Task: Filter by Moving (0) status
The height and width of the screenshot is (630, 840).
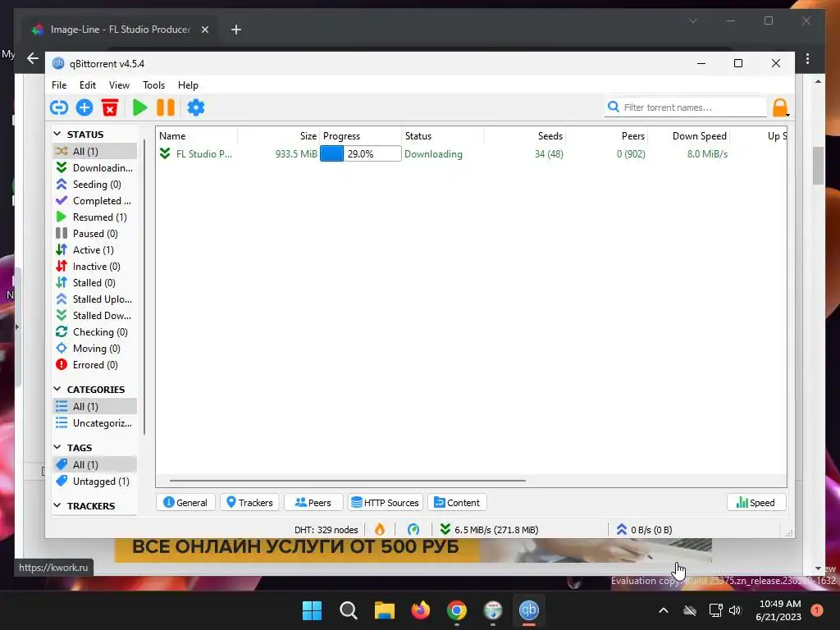Action: 95,349
